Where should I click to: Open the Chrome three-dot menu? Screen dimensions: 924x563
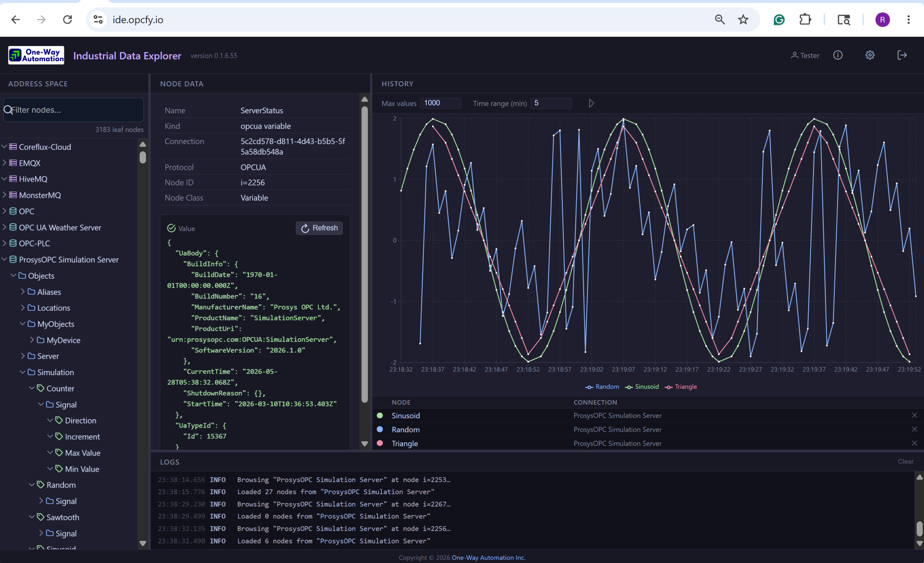tap(908, 19)
